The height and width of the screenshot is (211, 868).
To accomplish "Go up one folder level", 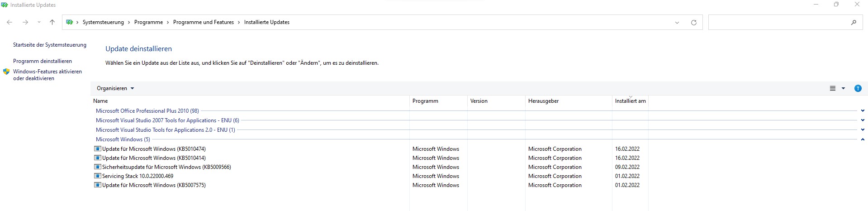I will [52, 22].
